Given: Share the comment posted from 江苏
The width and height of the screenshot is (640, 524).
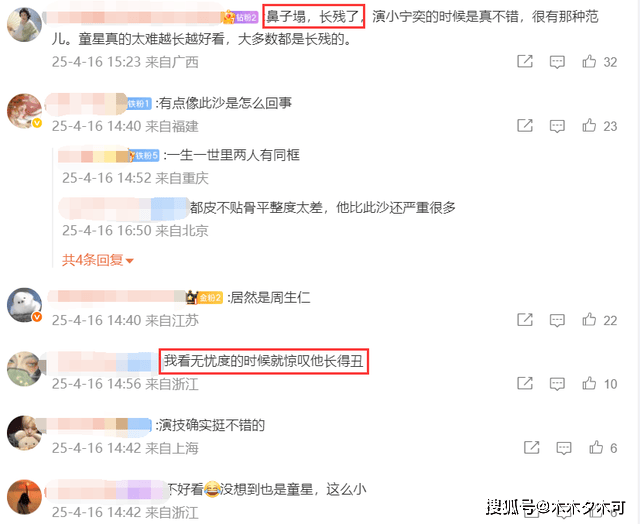Looking at the screenshot, I should (525, 320).
